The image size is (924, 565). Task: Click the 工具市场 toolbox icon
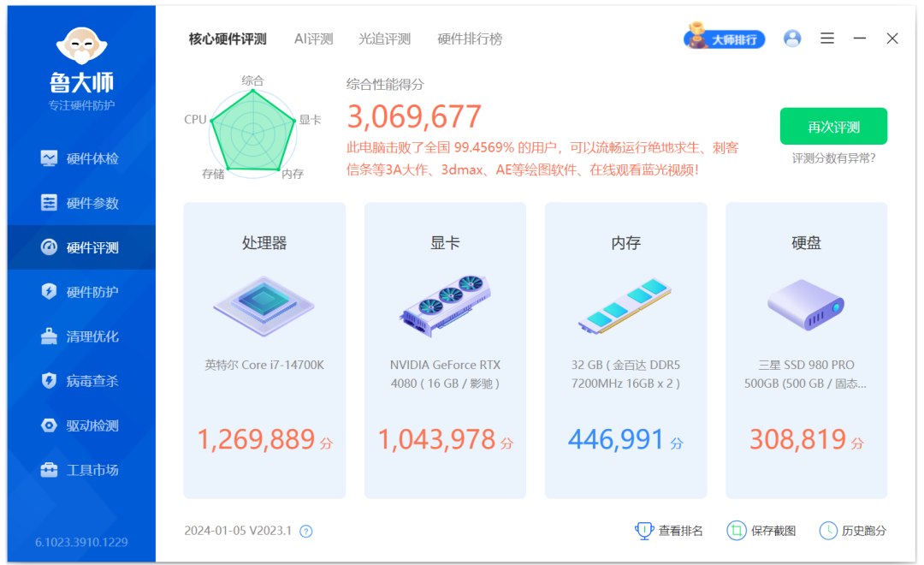(49, 469)
